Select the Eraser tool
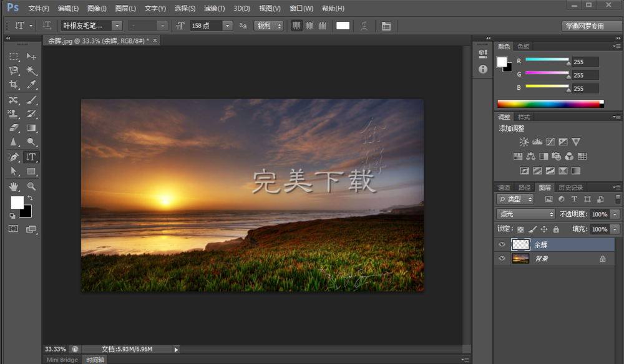Viewport: 624px width, 364px height. click(14, 128)
